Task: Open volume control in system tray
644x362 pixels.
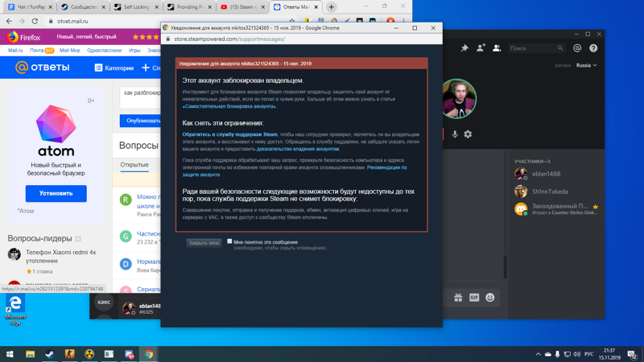Action: 577,354
